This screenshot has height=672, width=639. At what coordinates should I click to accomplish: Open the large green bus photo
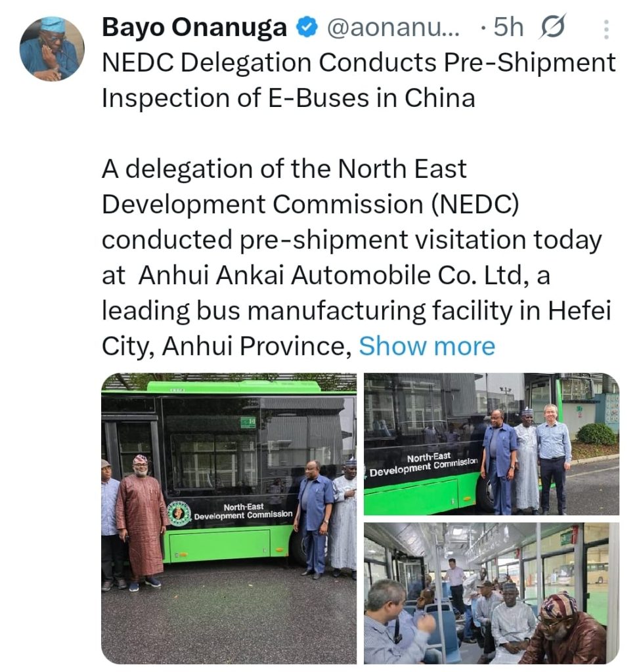click(x=229, y=518)
